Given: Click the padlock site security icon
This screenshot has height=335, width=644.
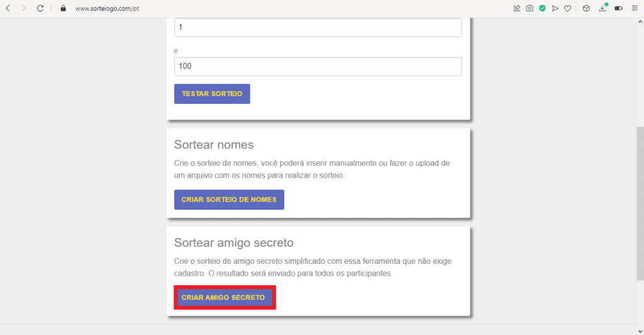Looking at the screenshot, I should [63, 8].
